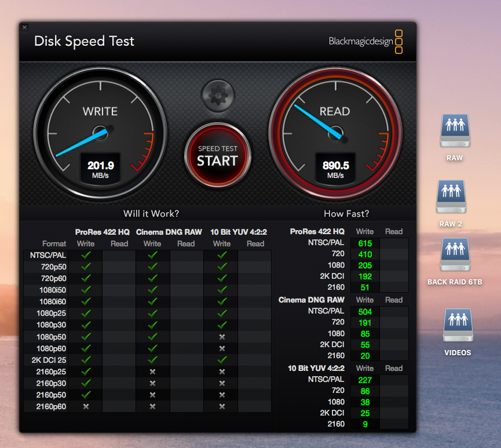Viewport: 501px width, 448px height.
Task: Click the Cinema DNG RAW Write checkmark for 720p60
Action: tap(153, 278)
